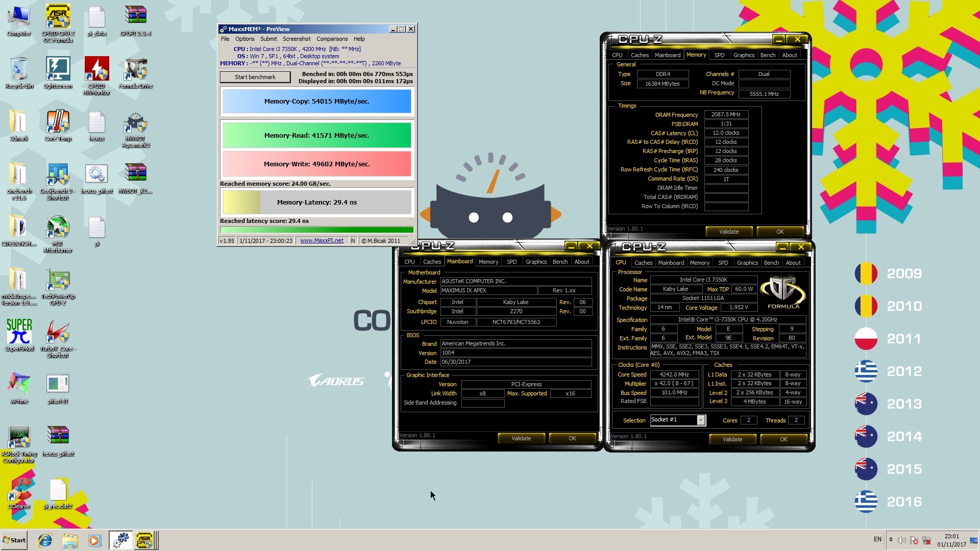The width and height of the screenshot is (980, 551).
Task: Launch TurboV Core shortcut
Action: click(58, 339)
